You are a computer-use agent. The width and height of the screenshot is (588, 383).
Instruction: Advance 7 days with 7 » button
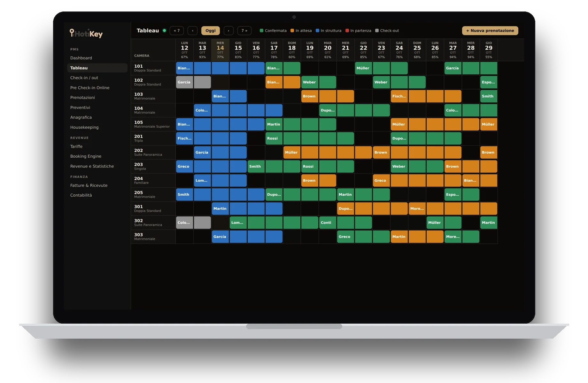tap(244, 31)
